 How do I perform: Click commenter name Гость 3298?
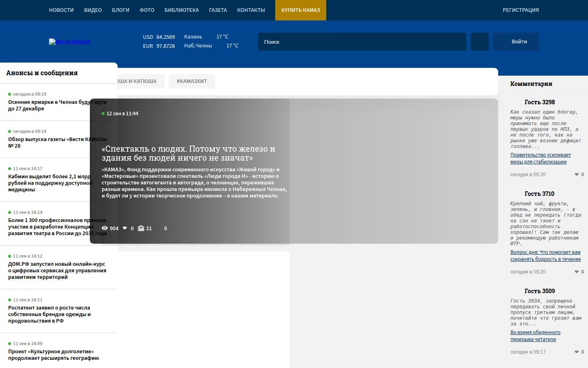539,102
